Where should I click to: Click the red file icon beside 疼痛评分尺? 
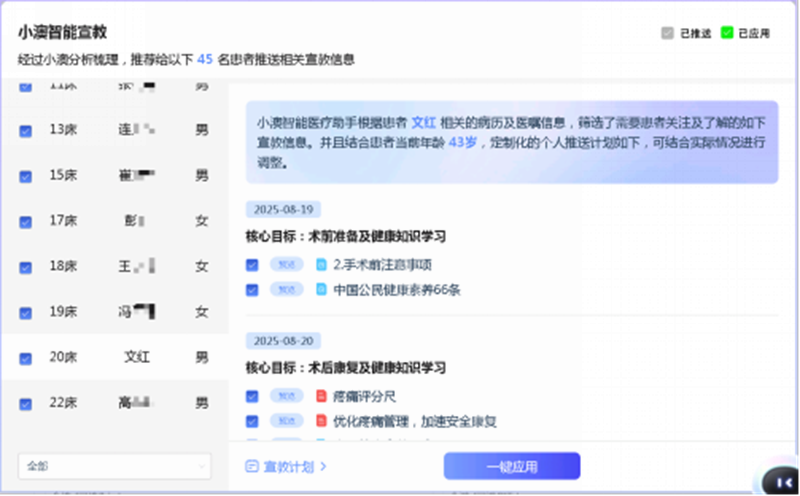[x=321, y=396]
